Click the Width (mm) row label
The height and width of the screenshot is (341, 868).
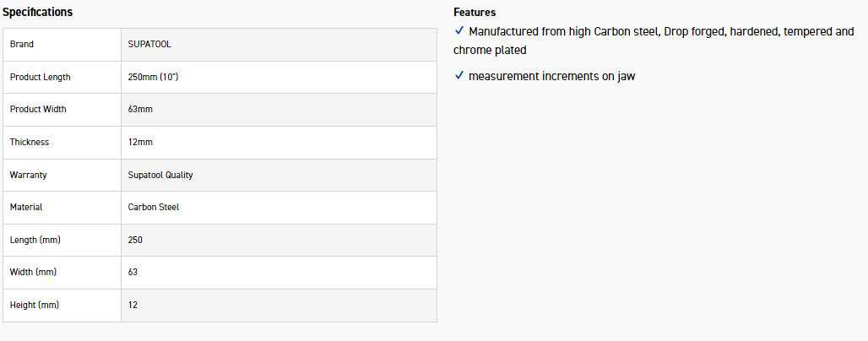pos(33,273)
